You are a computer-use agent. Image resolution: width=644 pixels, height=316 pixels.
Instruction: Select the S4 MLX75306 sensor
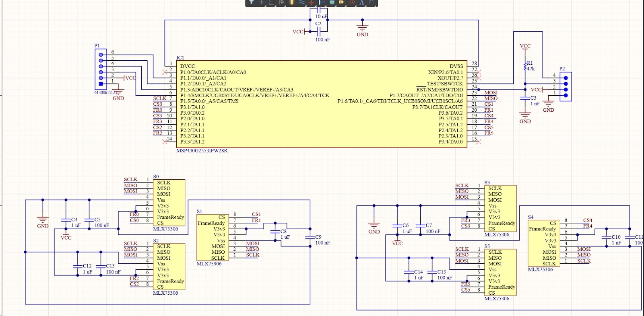[x=544, y=243]
